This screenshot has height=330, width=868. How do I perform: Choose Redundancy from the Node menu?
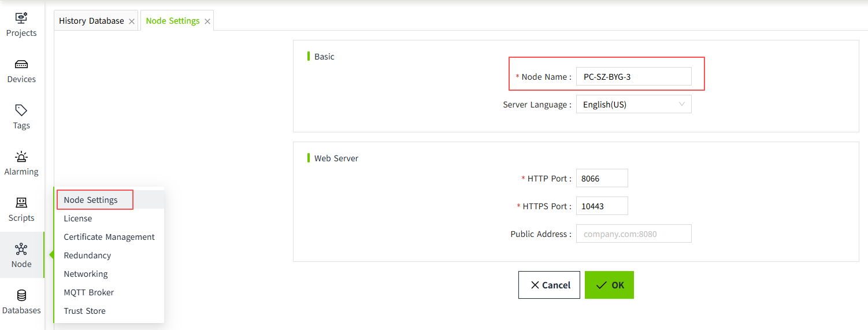[x=87, y=255]
